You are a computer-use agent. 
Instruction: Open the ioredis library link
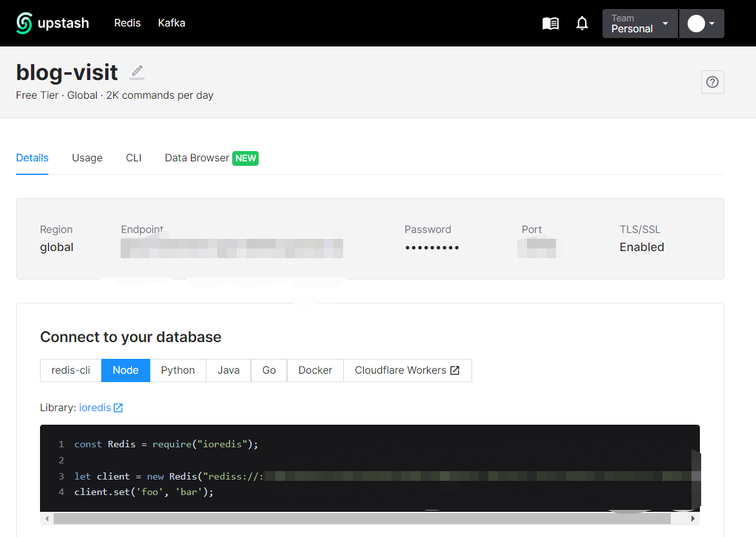95,408
